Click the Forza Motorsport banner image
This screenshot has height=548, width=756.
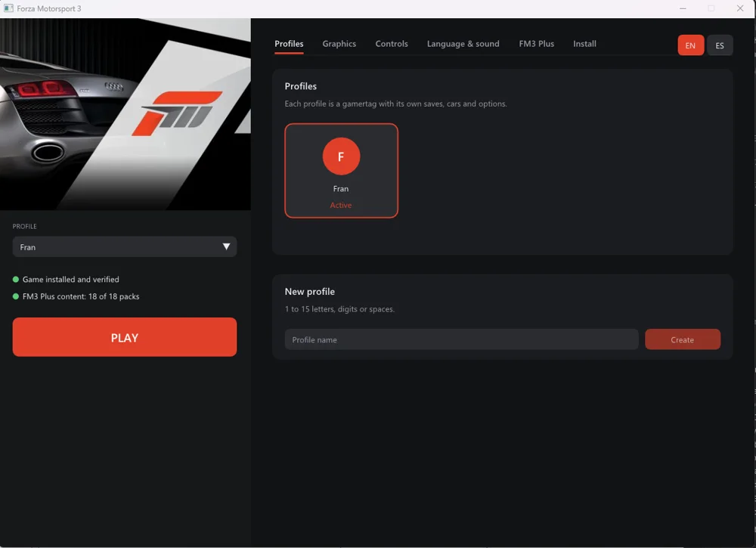tap(125, 114)
